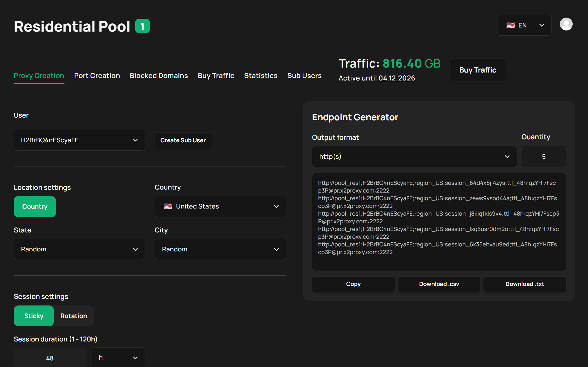Viewport: 588px width, 367px height.
Task: Go to Blocked Domains tab
Action: click(x=159, y=76)
